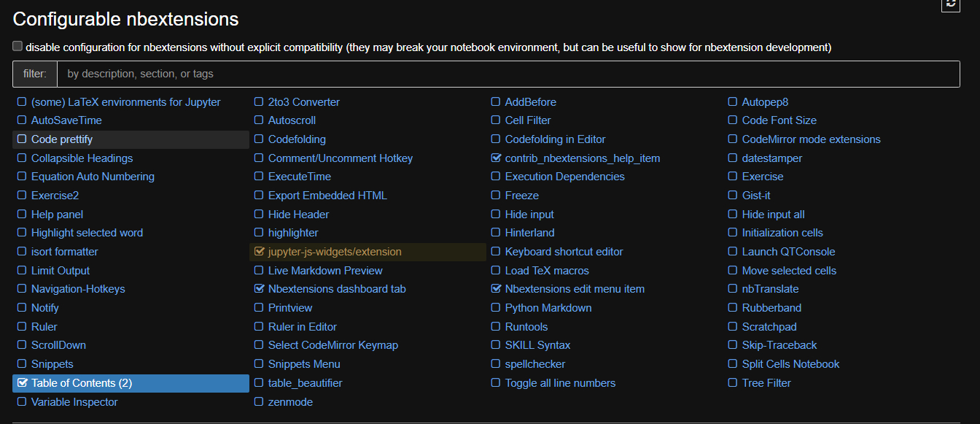Open Load TeX macros extension

pos(547,271)
